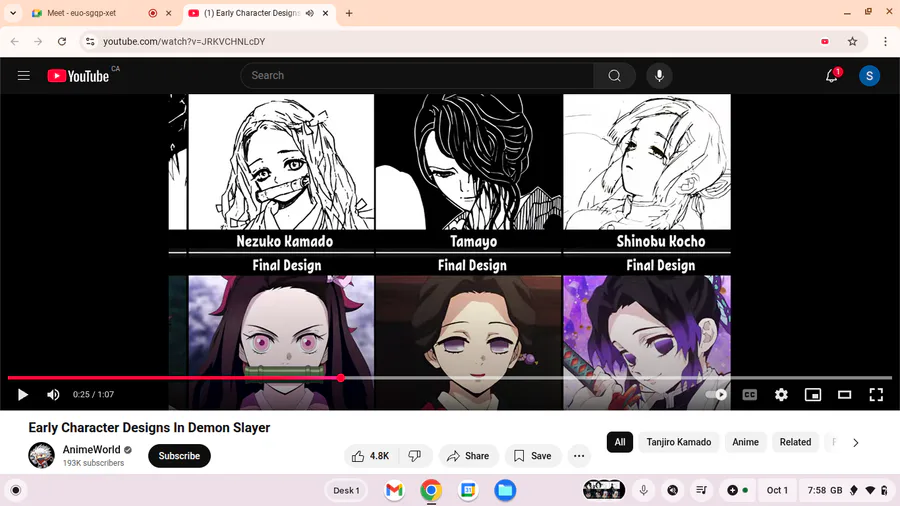Reload the page
Image resolution: width=900 pixels, height=506 pixels.
[62, 41]
